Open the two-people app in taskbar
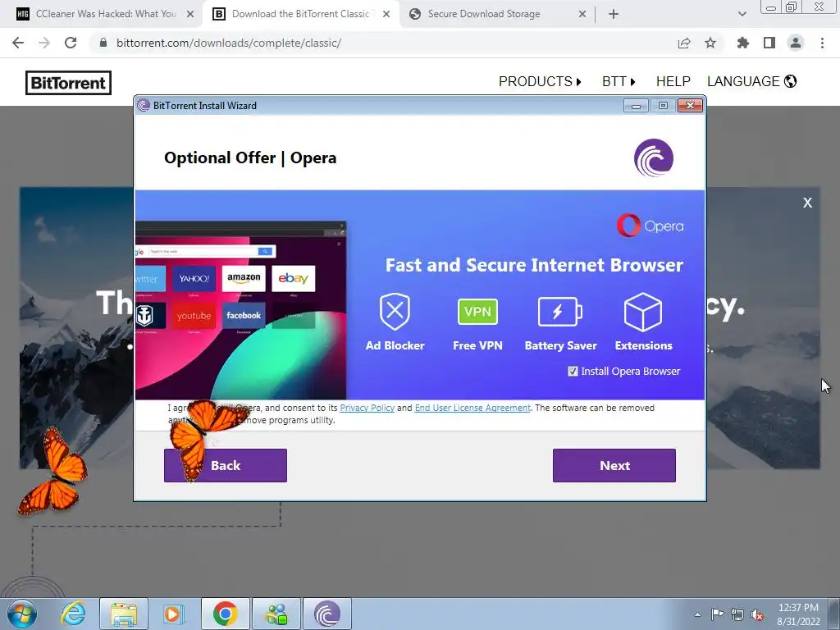 coord(276,614)
